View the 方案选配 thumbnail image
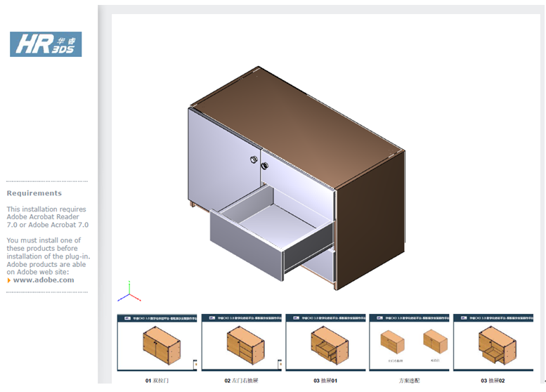 click(409, 342)
